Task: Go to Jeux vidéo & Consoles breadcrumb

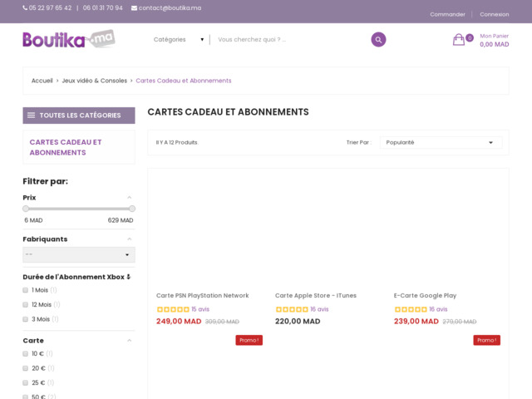Action: [x=95, y=81]
